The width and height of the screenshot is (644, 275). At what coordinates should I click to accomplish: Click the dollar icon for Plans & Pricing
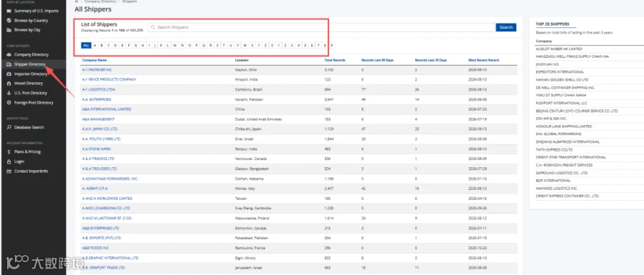coord(9,151)
